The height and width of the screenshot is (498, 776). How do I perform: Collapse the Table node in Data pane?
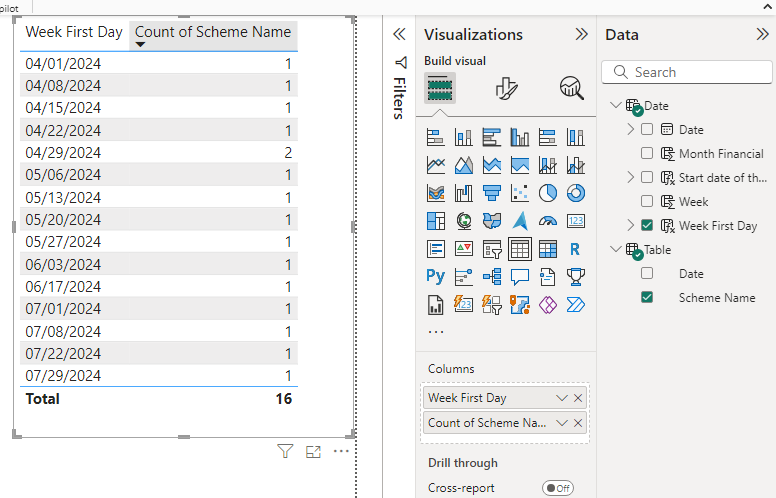(x=616, y=249)
